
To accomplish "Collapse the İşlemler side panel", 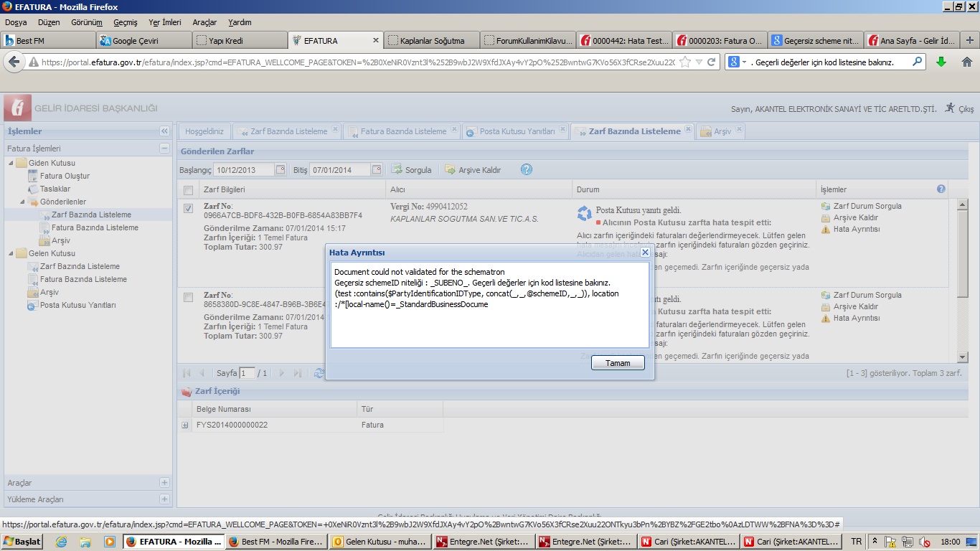I will click(164, 131).
